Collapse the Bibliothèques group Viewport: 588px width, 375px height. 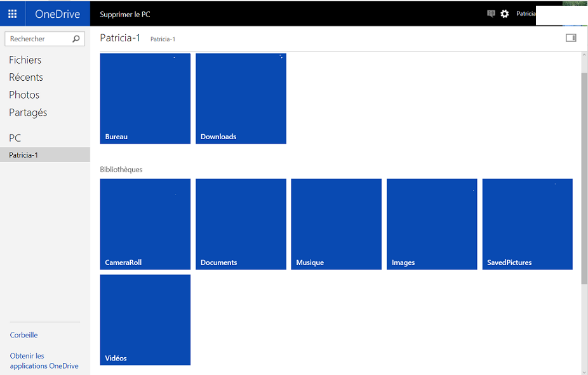click(x=121, y=169)
